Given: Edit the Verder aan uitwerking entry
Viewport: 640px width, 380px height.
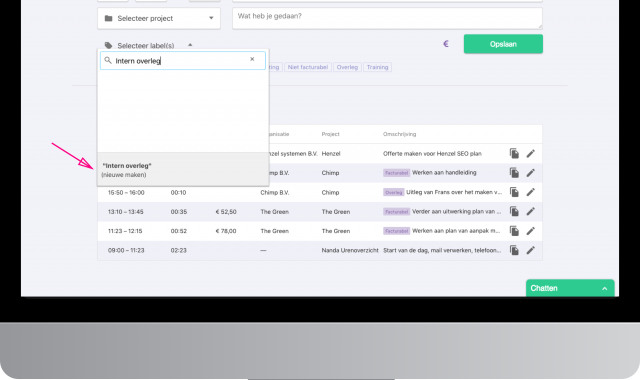Looking at the screenshot, I should (530, 211).
